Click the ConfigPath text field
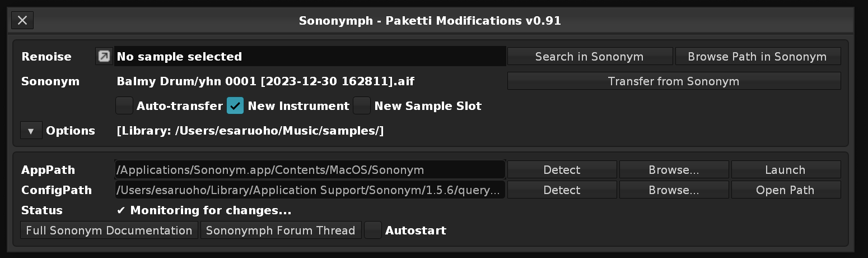The width and height of the screenshot is (868, 258). [x=310, y=190]
